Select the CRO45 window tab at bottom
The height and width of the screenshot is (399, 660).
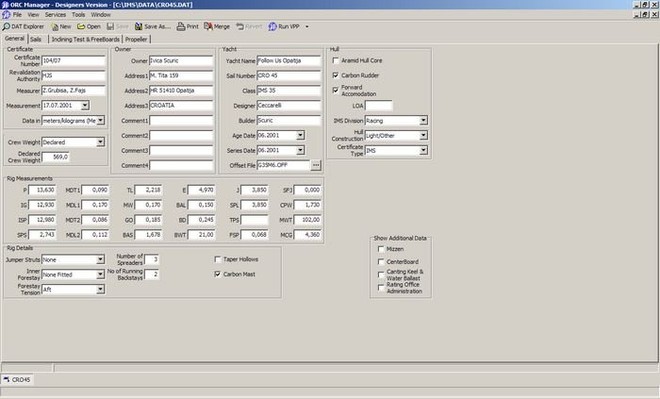click(x=17, y=380)
